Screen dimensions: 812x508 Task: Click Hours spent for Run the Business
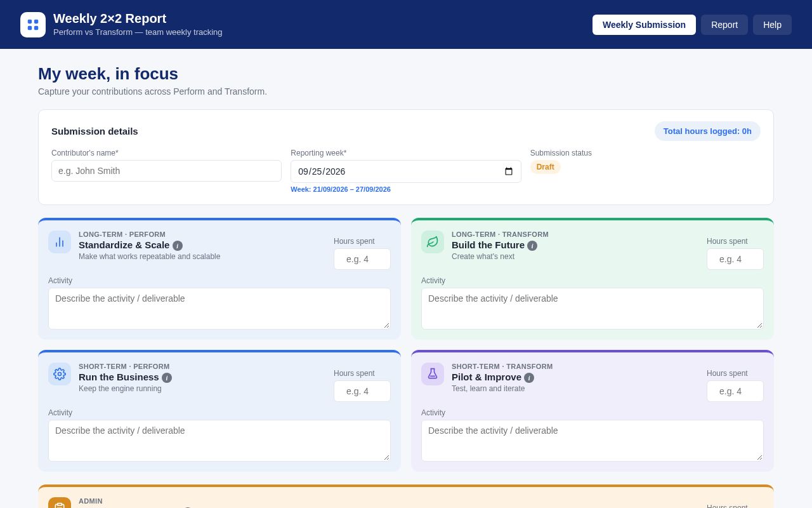(362, 391)
